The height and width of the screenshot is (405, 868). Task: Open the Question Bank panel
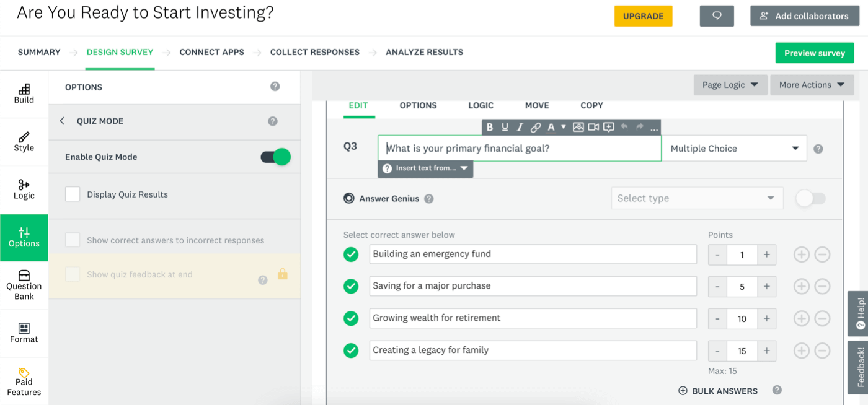(x=24, y=285)
